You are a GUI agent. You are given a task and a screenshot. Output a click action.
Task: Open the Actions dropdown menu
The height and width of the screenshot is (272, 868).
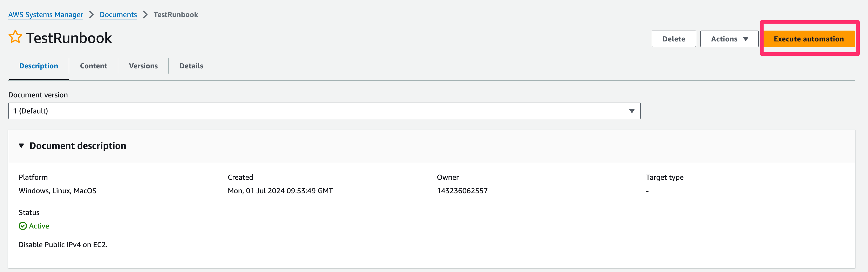729,39
